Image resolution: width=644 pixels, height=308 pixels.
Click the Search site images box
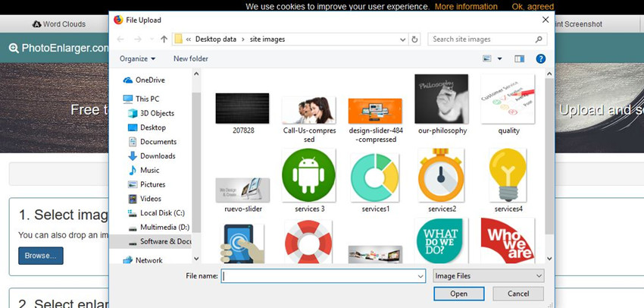coord(485,39)
